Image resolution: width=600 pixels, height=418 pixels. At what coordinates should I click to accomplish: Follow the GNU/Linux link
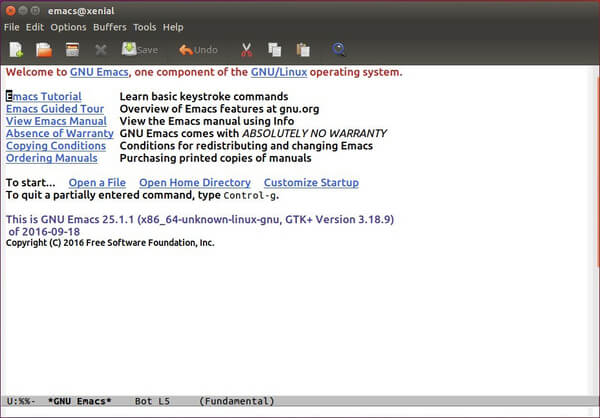[279, 72]
